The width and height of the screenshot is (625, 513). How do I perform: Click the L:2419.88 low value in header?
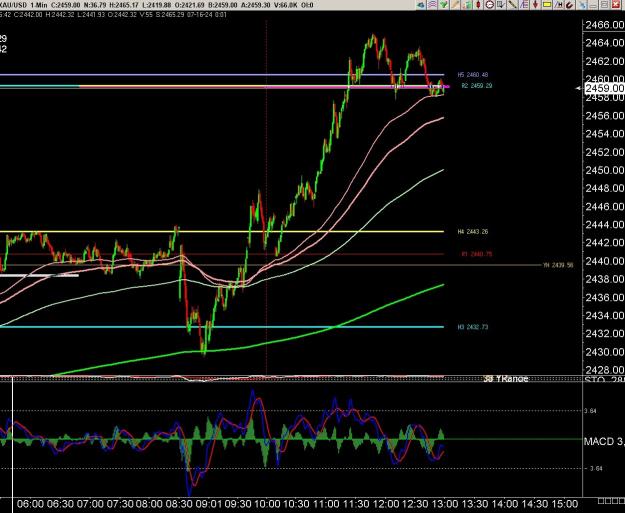coord(156,5)
